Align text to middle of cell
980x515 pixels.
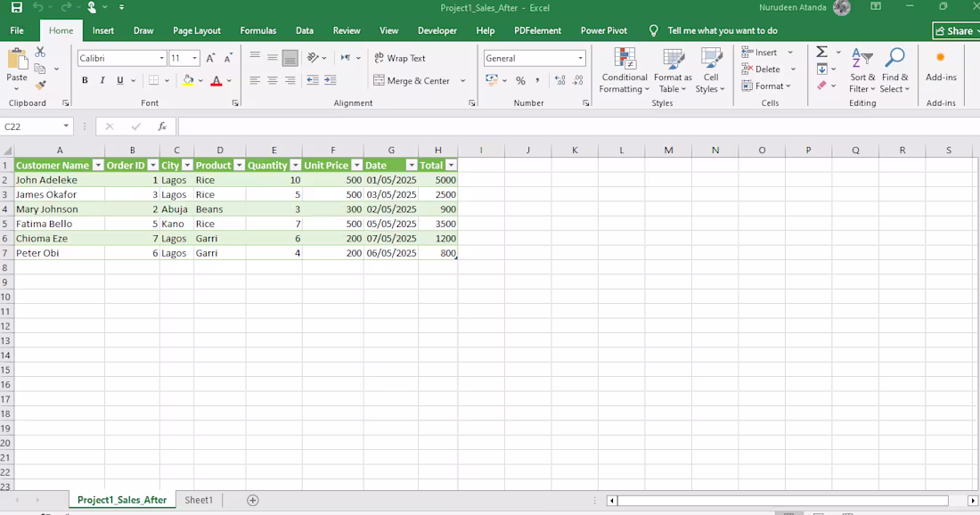(x=273, y=58)
